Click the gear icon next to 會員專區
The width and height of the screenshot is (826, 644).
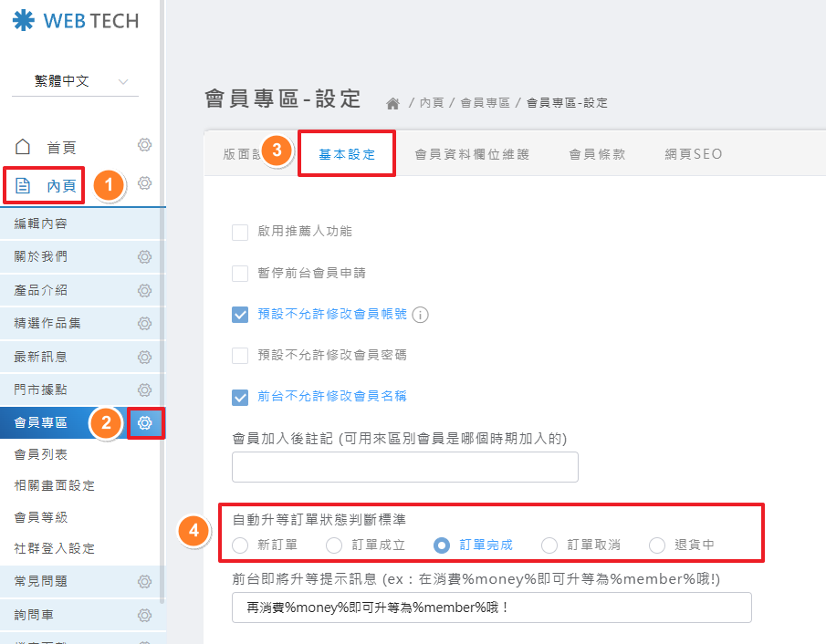[x=145, y=422]
